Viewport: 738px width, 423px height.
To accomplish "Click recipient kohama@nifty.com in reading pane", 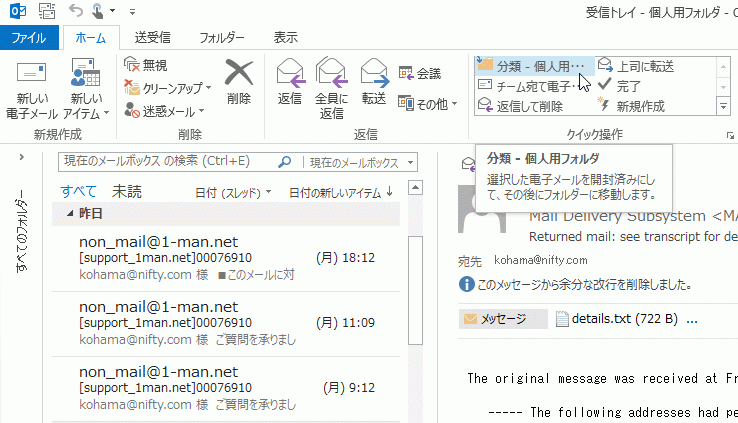I will tap(541, 260).
